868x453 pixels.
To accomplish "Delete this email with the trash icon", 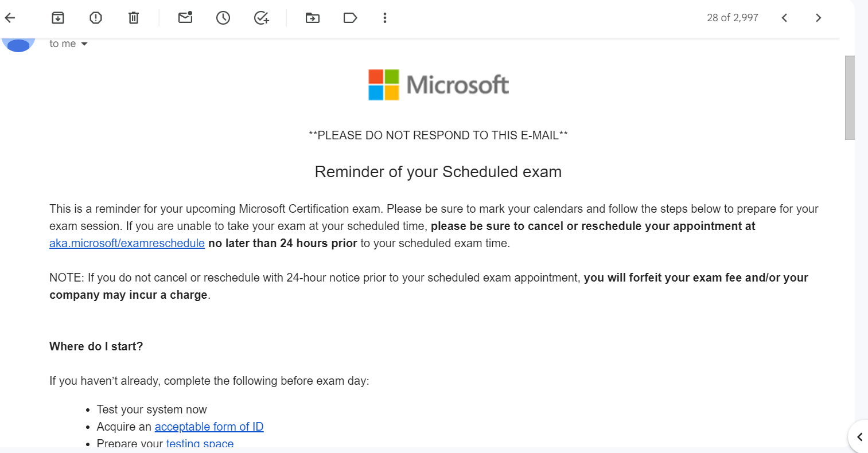I will click(x=134, y=18).
